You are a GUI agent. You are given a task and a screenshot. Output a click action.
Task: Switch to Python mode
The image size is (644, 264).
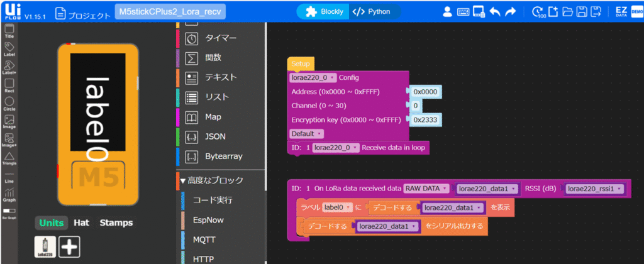coord(372,11)
